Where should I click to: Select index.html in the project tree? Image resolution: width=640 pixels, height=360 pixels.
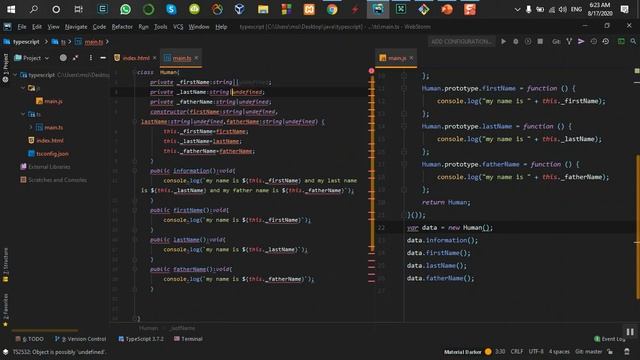pos(46,140)
